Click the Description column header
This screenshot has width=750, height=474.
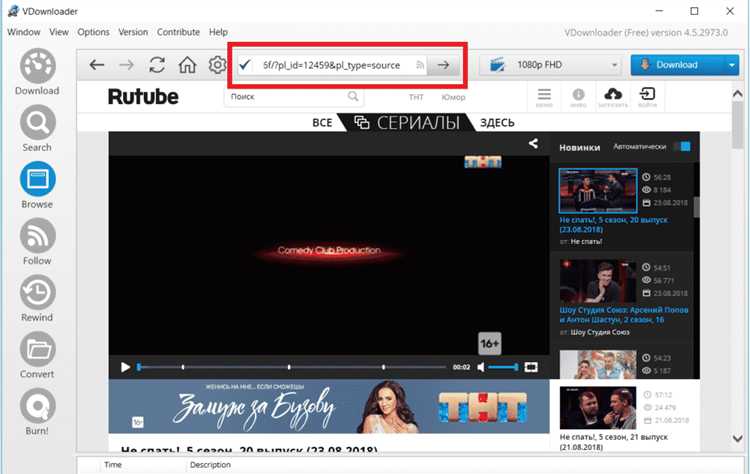tap(210, 464)
